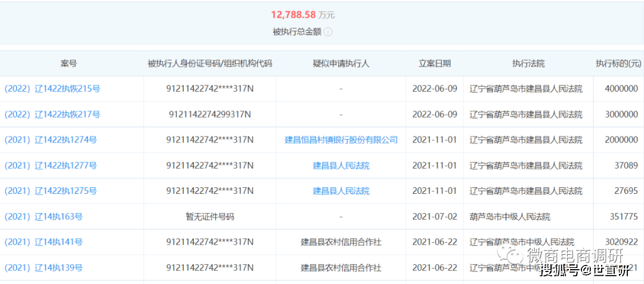644x284 pixels.
Task: Open case (2021) 辽14执141号
Action: [x=44, y=242]
